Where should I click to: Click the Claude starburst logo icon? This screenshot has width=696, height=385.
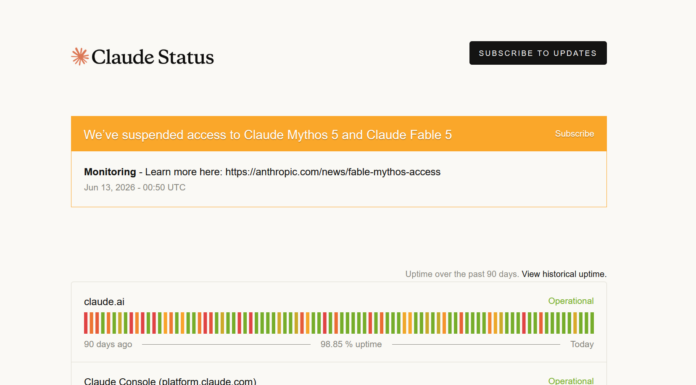click(80, 56)
